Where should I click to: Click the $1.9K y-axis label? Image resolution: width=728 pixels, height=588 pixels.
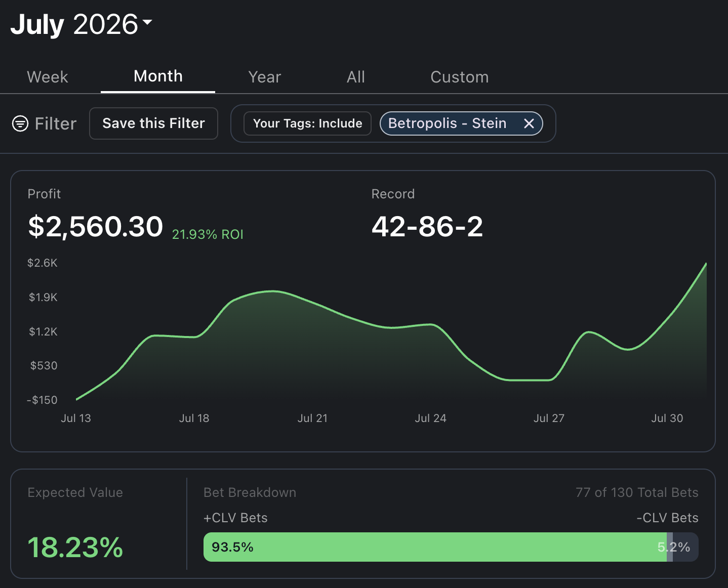point(43,297)
